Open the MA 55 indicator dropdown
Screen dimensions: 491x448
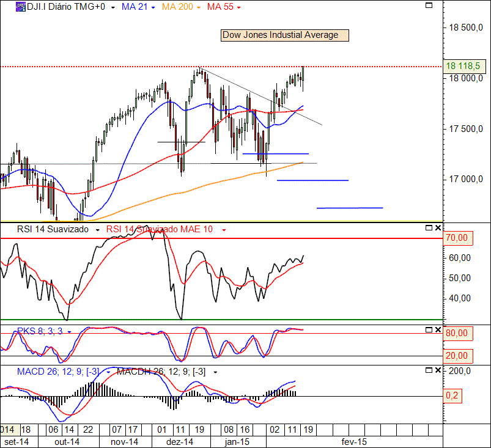(239, 7)
